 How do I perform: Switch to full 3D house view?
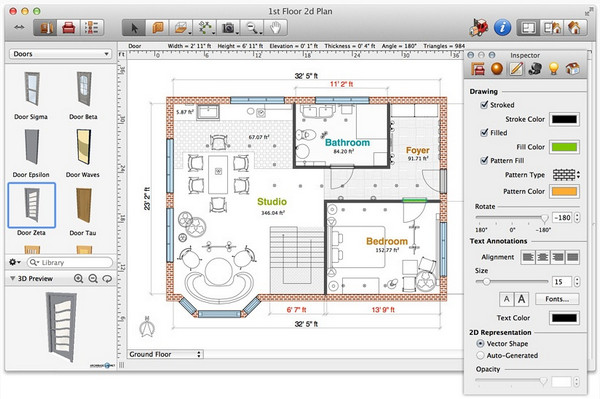point(574,28)
